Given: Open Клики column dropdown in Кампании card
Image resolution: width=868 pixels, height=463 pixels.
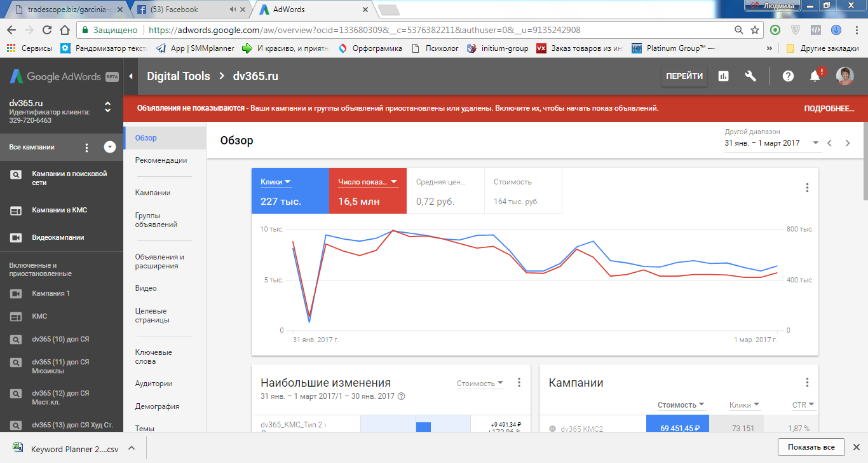Looking at the screenshot, I should [745, 405].
